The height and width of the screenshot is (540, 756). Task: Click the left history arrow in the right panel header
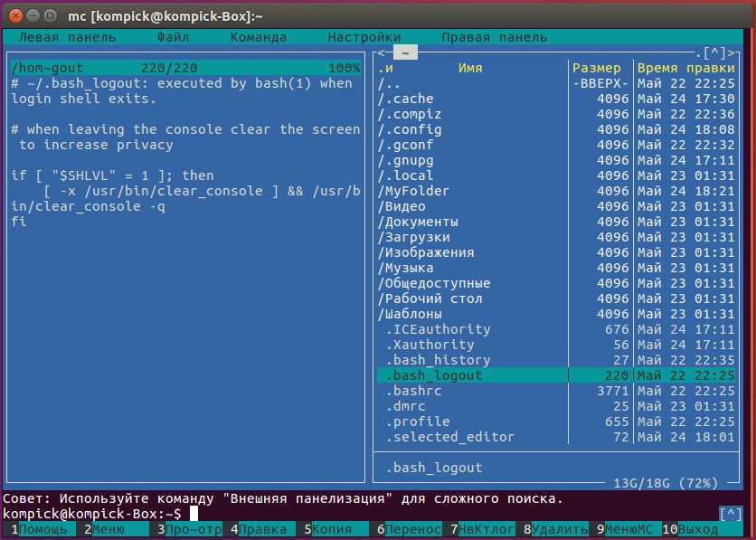[x=382, y=53]
